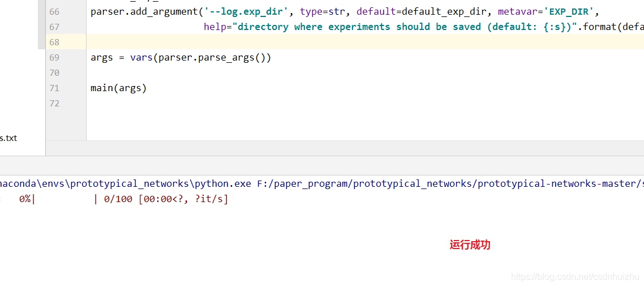Screen dimensions: 644x287
Task: Click line number 70 in the gutter
Action: click(54, 72)
